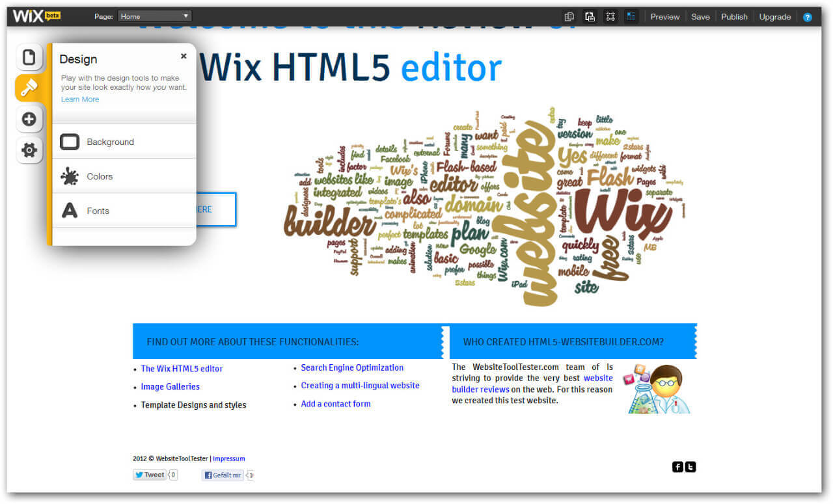
Task: Open the Settings gear in sidebar
Action: point(29,150)
